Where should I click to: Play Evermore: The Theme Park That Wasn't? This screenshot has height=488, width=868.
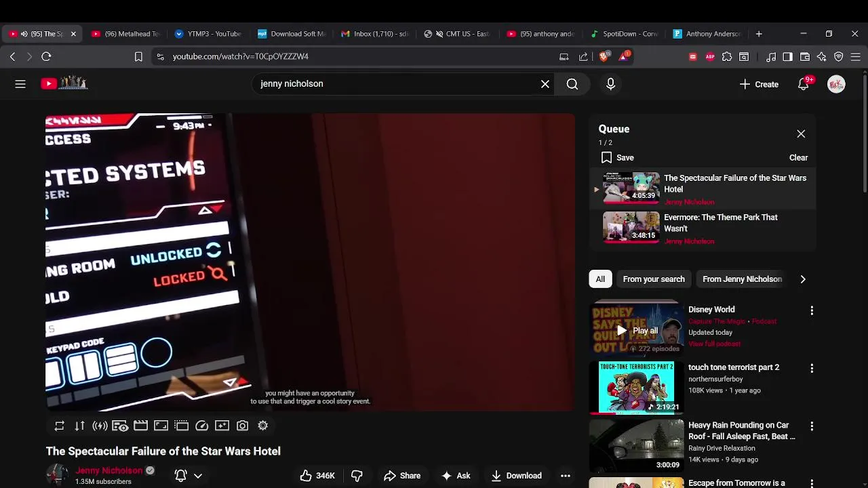pos(703,228)
